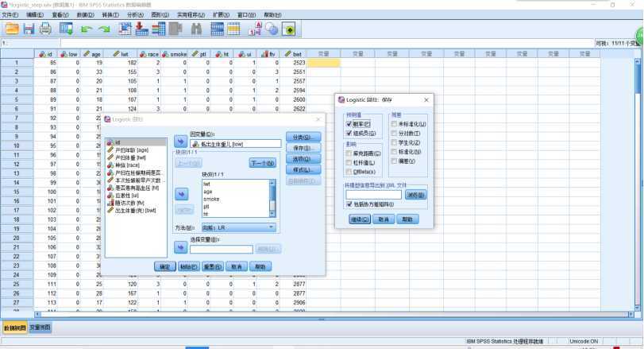Click the 浏览 browse button
This screenshot has height=349, width=644.
[x=415, y=194]
